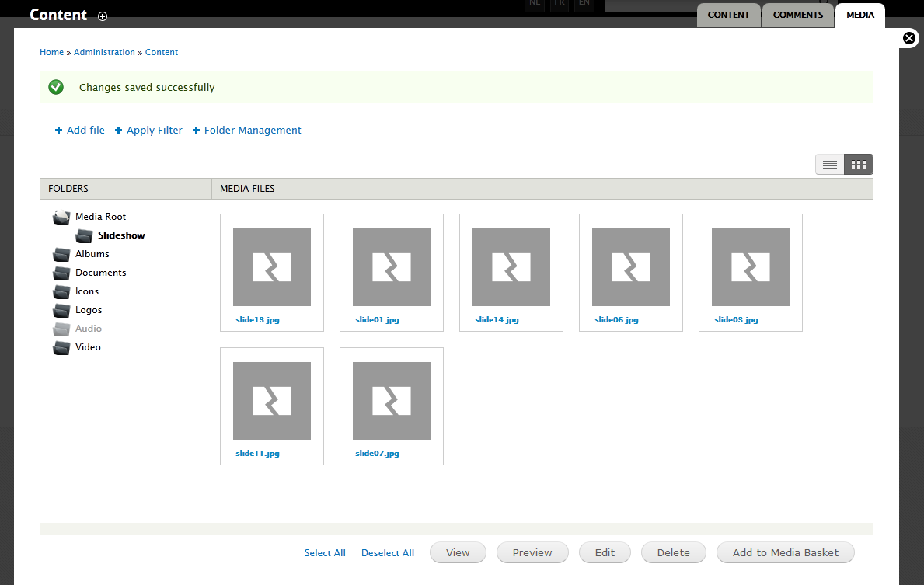
Task: Select slide13.jpg thumbnail image
Action: pyautogui.click(x=272, y=267)
